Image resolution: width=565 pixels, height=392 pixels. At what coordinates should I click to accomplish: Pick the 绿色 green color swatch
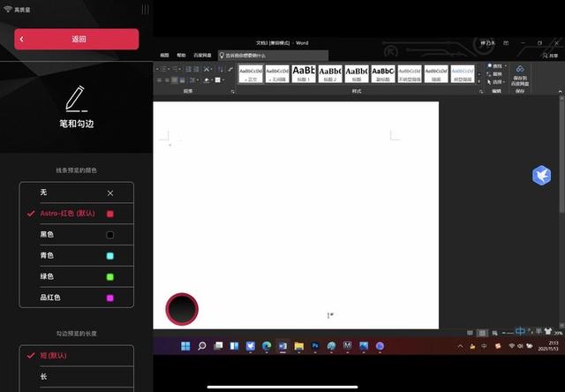(x=109, y=277)
